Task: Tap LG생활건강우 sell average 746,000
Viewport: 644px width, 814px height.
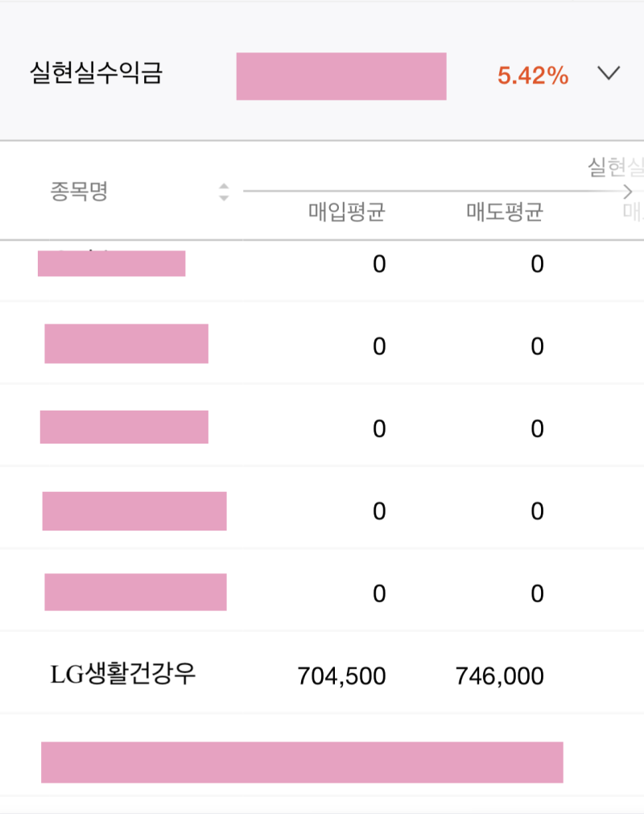Action: tap(499, 676)
